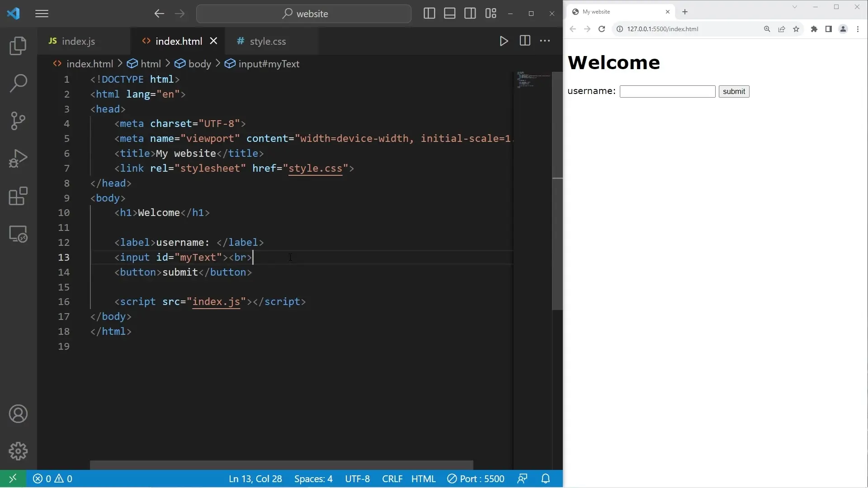
Task: Stop the Live Server on Port 5500
Action: 476,479
